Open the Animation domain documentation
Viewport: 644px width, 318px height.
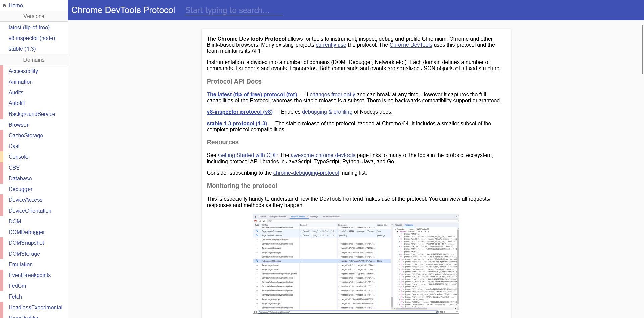tap(20, 82)
